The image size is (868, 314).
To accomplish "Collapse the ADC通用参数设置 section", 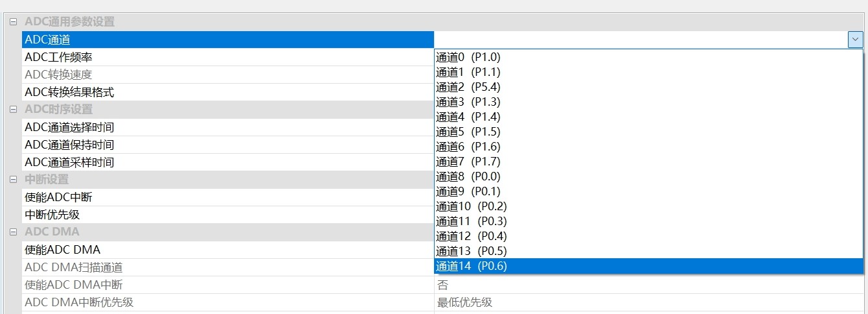I will (x=13, y=22).
